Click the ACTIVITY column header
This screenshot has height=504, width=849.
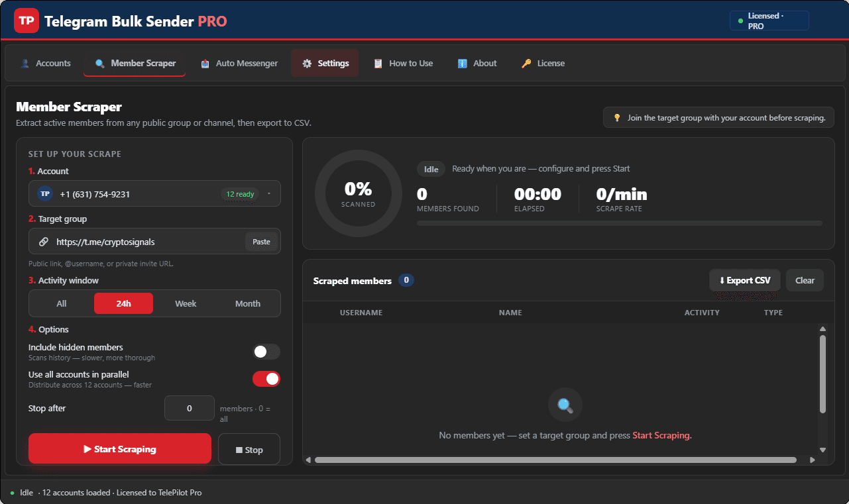[x=702, y=313]
